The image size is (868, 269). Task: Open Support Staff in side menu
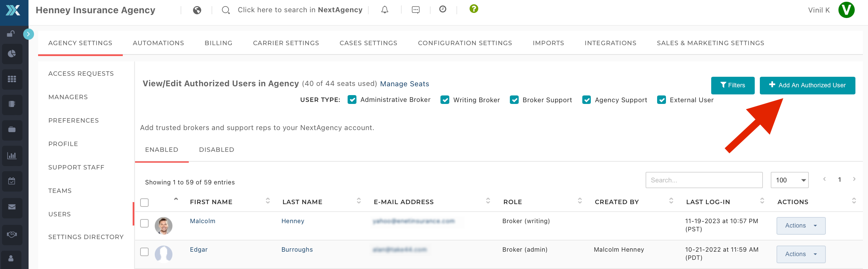[x=76, y=167]
